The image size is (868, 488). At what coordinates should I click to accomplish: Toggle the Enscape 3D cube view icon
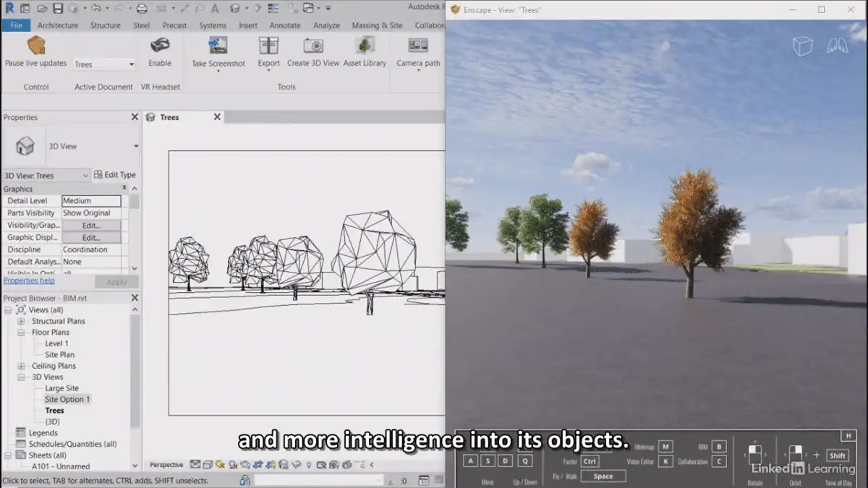click(x=803, y=46)
